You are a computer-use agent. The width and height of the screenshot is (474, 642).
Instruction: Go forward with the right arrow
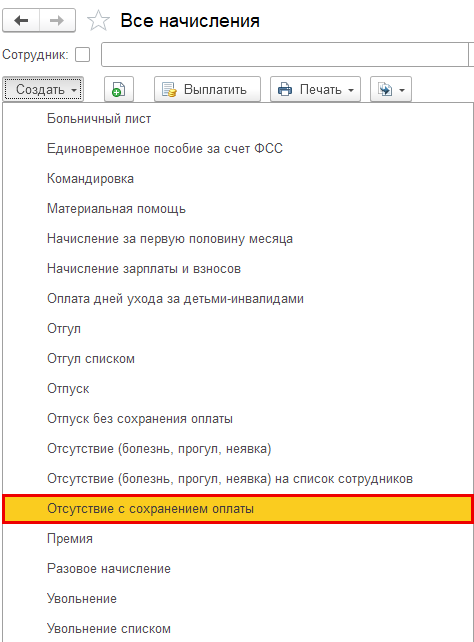pos(57,20)
